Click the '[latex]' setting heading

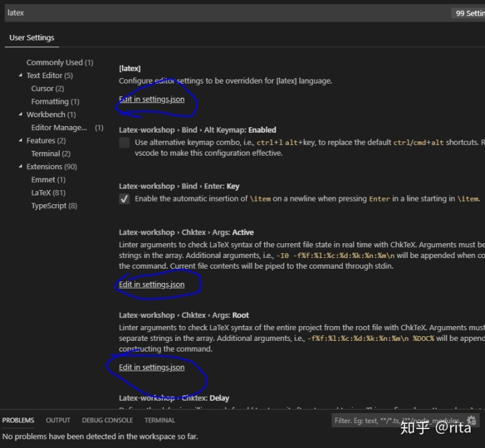tap(129, 68)
